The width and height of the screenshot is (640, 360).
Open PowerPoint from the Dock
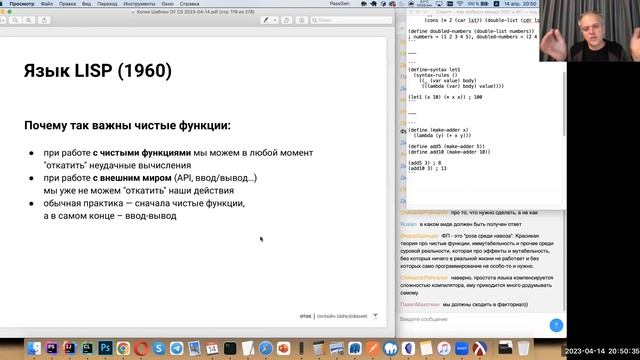click(x=283, y=348)
